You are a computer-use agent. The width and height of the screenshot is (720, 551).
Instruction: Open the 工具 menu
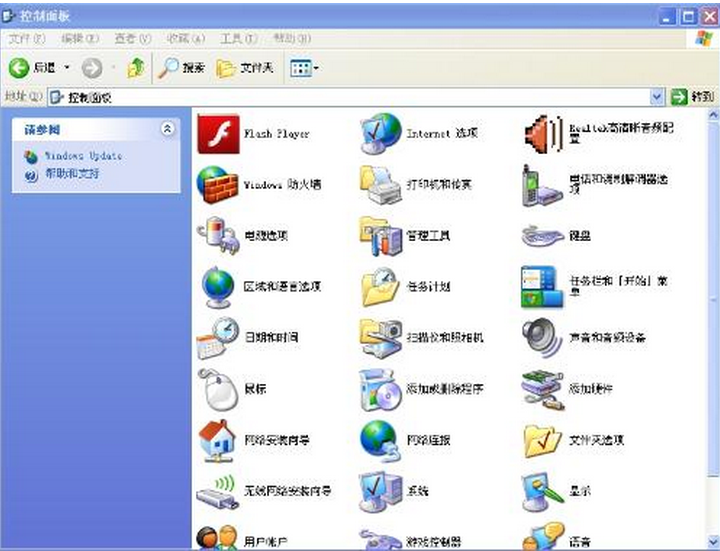(x=239, y=39)
